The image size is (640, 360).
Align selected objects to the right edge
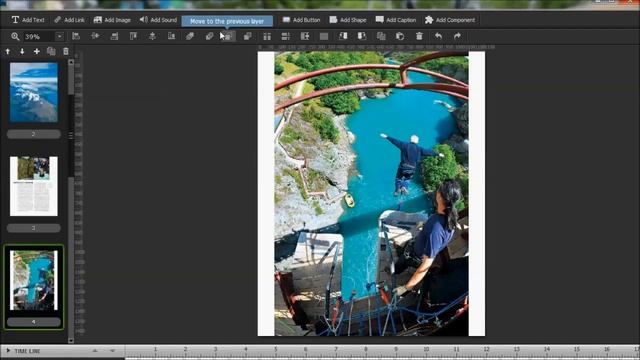pyautogui.click(x=114, y=36)
